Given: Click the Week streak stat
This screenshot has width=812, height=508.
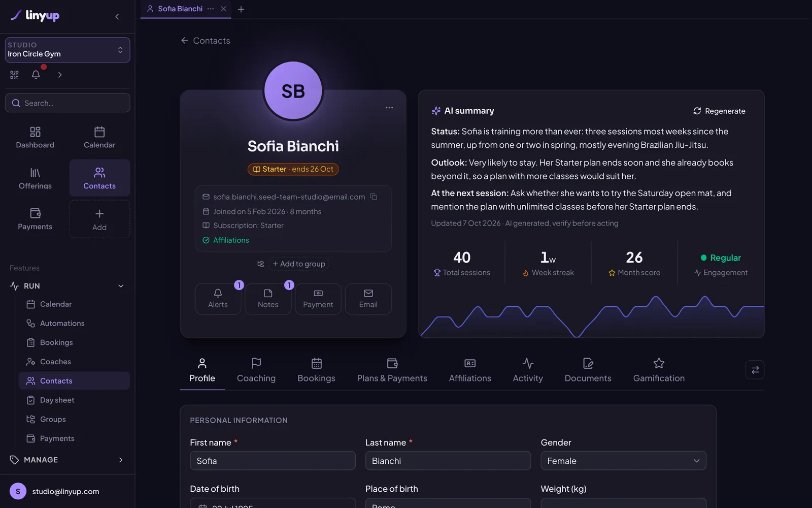Looking at the screenshot, I should click(548, 264).
